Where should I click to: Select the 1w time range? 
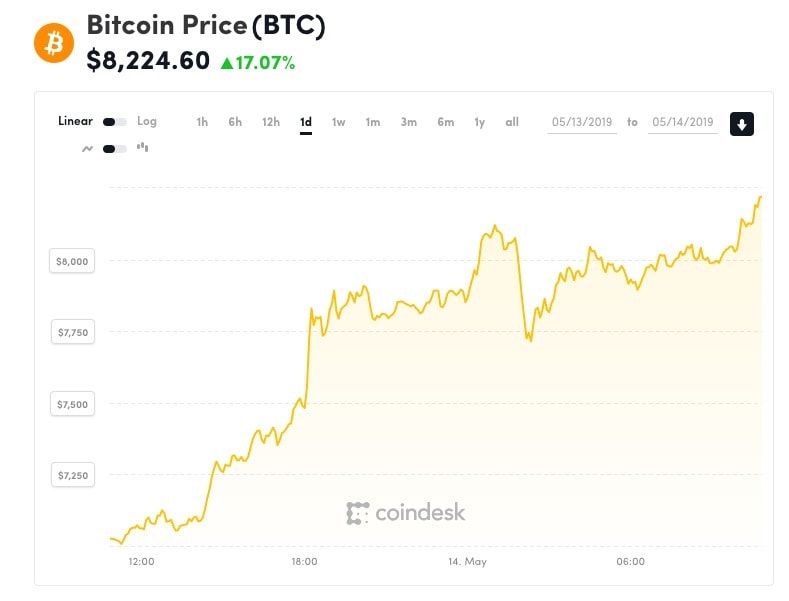(339, 122)
